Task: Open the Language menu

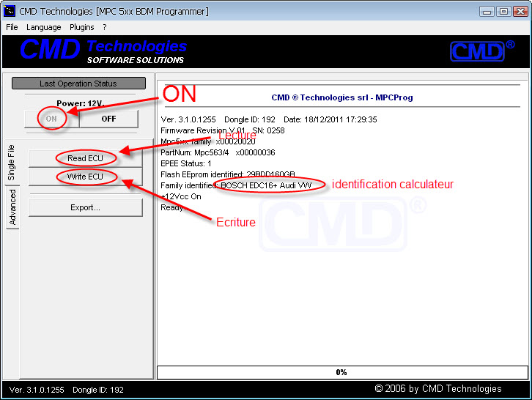Action: point(44,27)
